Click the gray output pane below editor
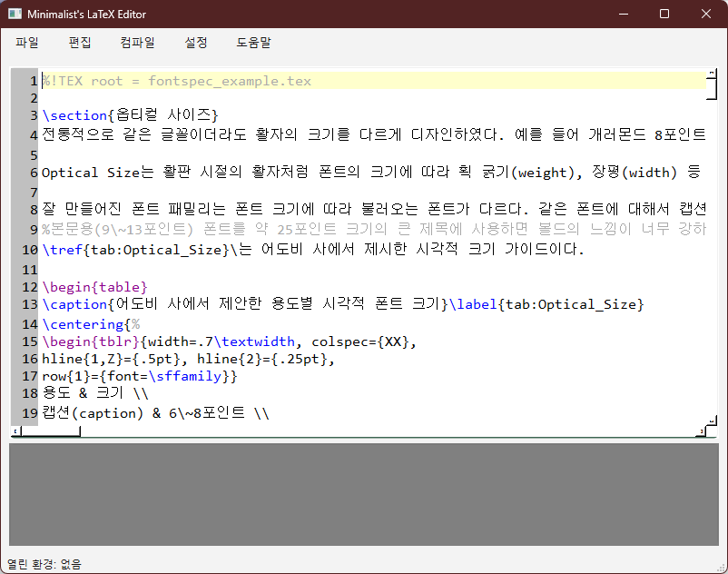 [363, 494]
